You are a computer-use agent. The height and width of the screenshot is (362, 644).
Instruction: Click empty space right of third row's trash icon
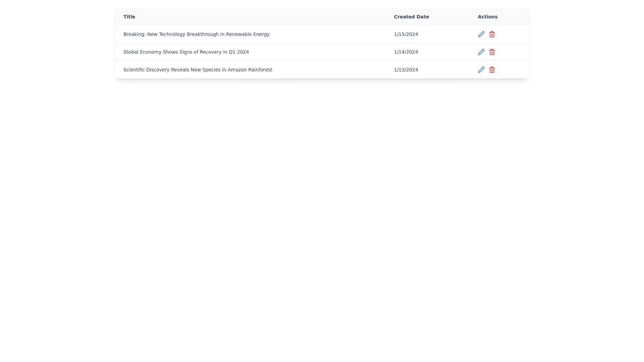[512, 70]
